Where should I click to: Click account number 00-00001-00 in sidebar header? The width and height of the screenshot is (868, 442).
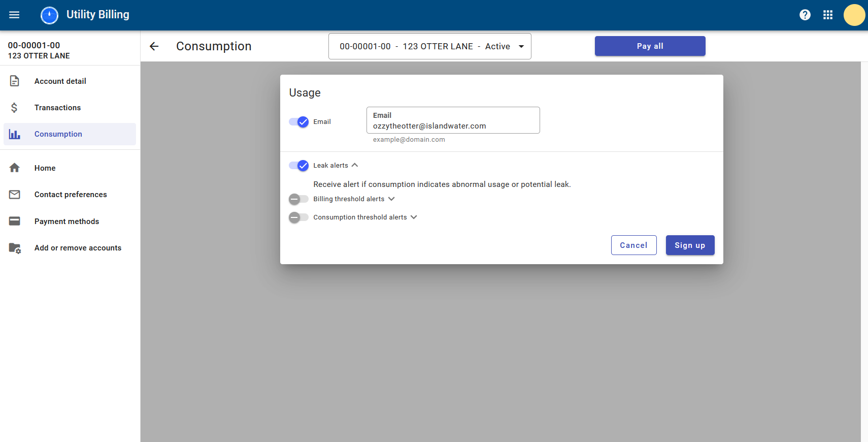point(34,45)
